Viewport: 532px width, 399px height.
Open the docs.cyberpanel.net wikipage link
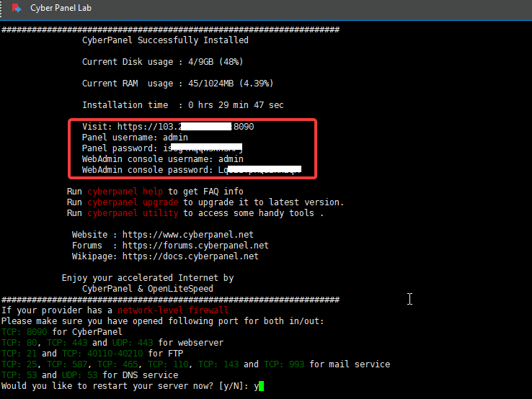click(190, 256)
